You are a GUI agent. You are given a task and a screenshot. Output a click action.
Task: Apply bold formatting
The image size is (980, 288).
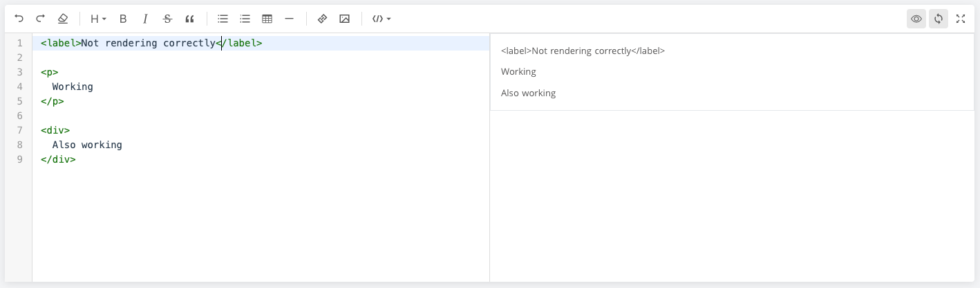point(123,19)
